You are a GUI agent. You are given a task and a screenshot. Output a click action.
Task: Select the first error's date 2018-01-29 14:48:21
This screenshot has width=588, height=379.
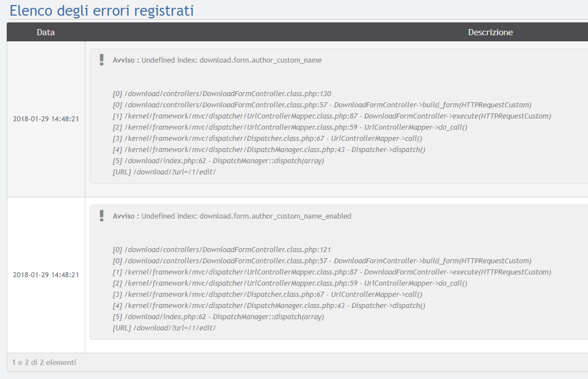coord(46,119)
